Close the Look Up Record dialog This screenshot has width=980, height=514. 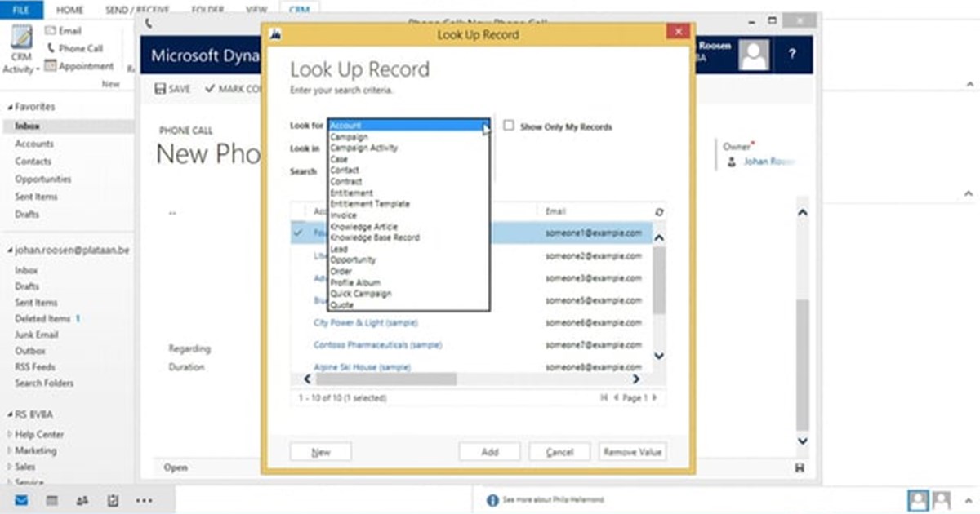click(x=678, y=32)
